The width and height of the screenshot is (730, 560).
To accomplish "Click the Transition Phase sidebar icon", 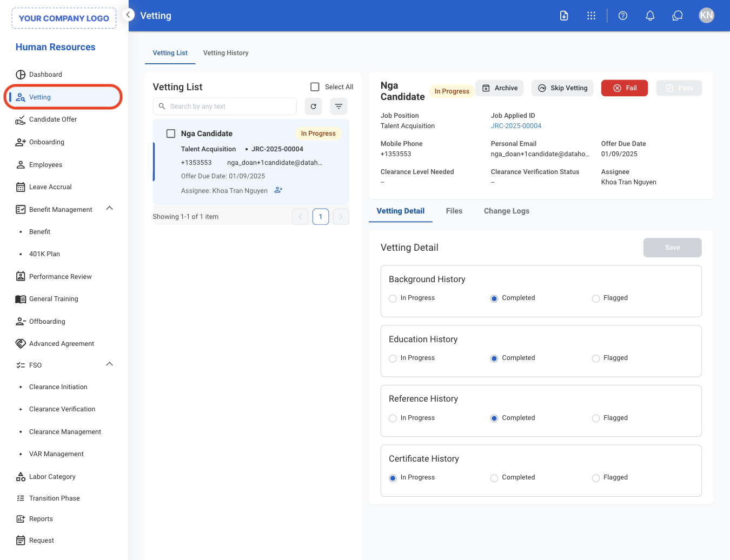I will [x=21, y=498].
